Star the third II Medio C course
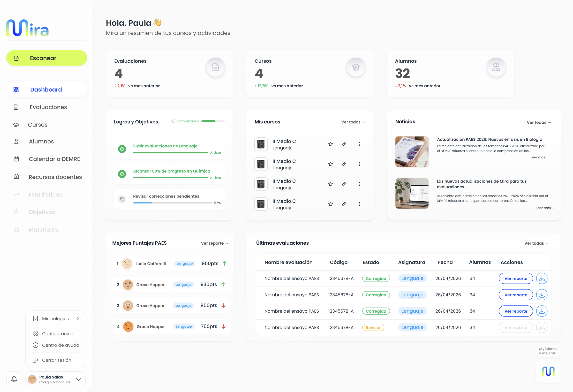573x392 pixels. [x=331, y=184]
